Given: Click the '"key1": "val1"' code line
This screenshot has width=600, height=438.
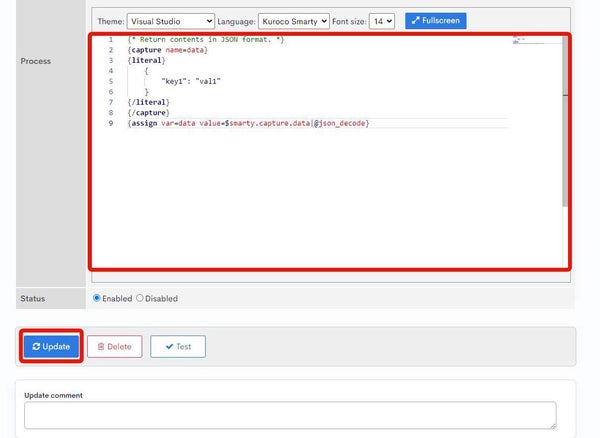Looking at the screenshot, I should (x=191, y=81).
